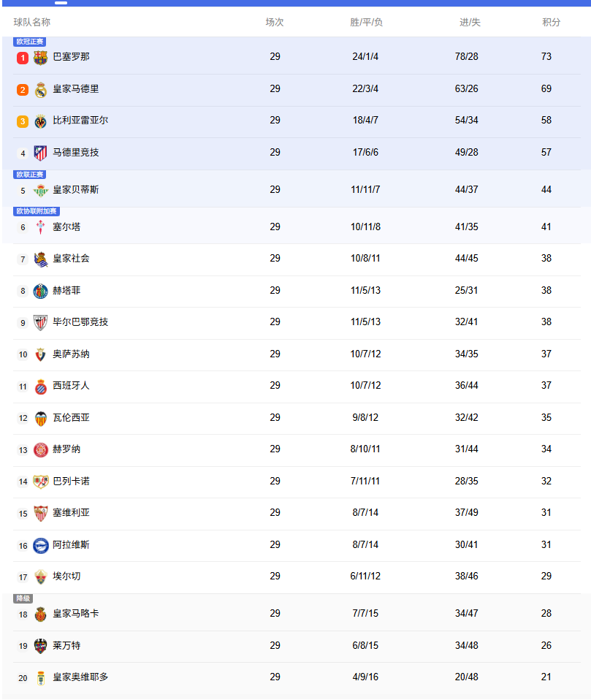Viewport: 591px width, 700px height.
Task: Open team name 西班牙人
Action: [x=71, y=386]
